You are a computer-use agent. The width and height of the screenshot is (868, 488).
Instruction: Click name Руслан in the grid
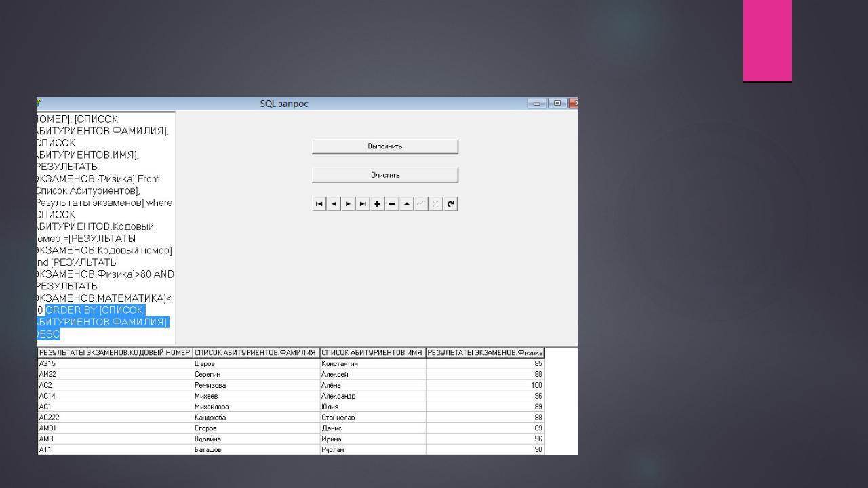[372, 449]
